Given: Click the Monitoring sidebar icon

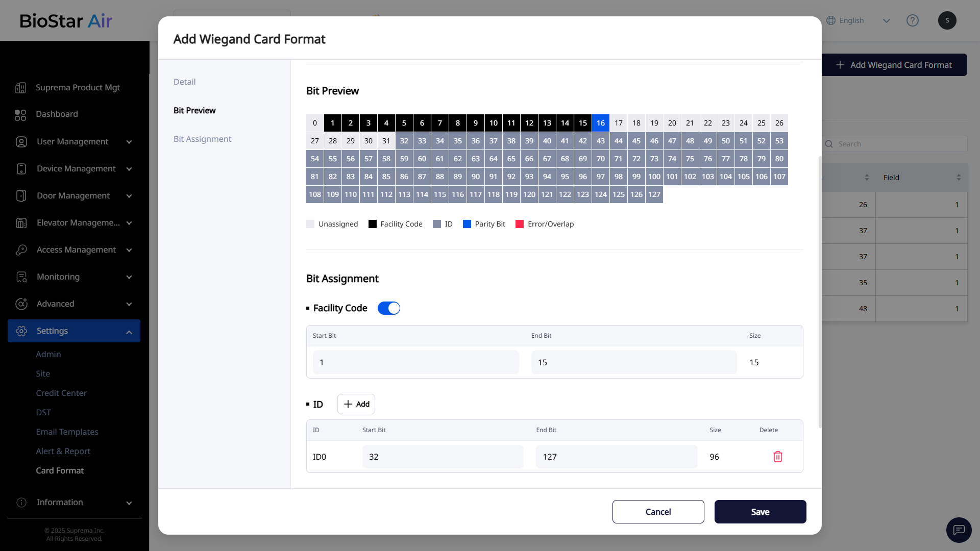Looking at the screenshot, I should (21, 277).
